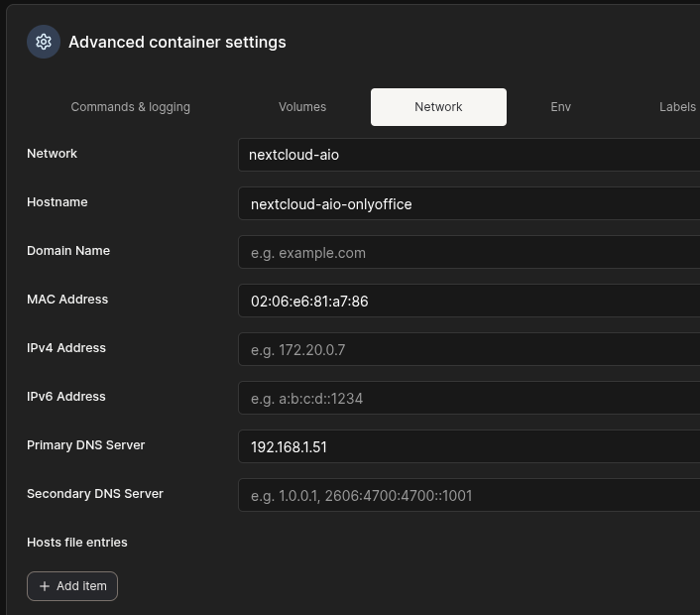Image resolution: width=700 pixels, height=615 pixels.
Task: Click the Advanced container settings heading
Action: tap(176, 42)
